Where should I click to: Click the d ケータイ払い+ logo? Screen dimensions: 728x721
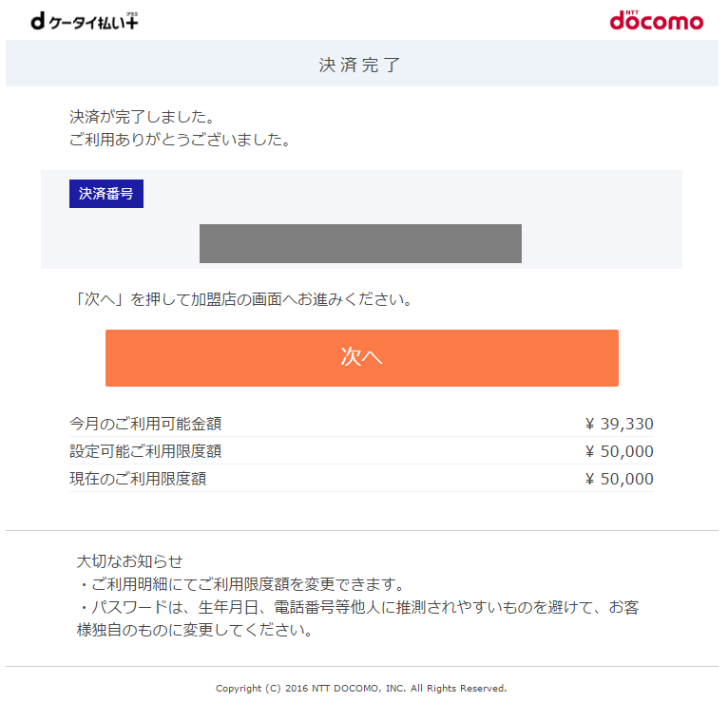85,21
